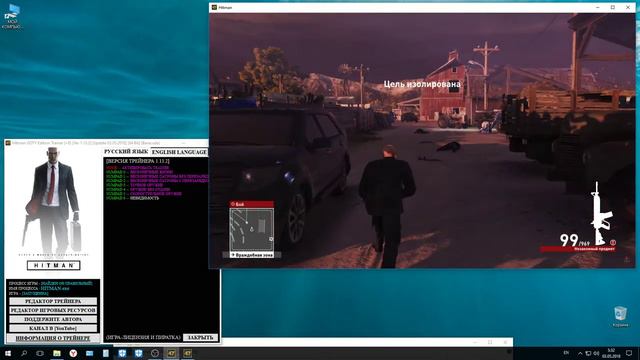The width and height of the screenshot is (640, 360).
Task: Click ЗАКРЫТЬ button in the trainer
Action: 200,338
